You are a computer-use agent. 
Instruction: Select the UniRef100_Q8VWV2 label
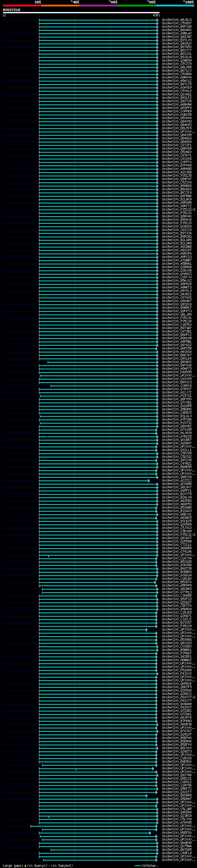[x=176, y=362]
